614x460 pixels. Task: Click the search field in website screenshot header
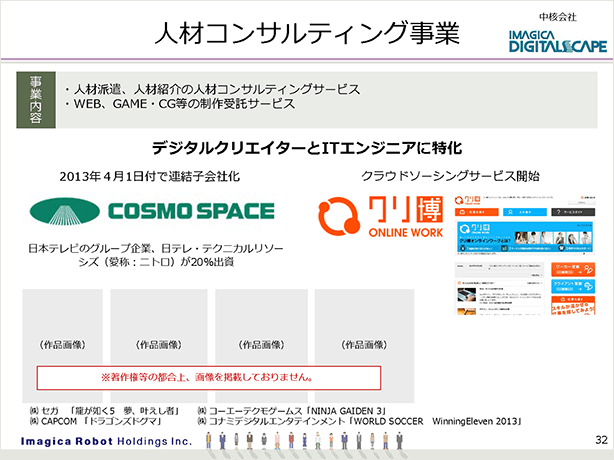(581, 202)
